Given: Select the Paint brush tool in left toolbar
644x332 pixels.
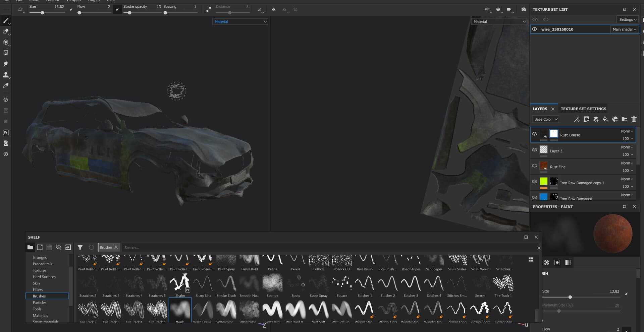Looking at the screenshot, I should pos(6,21).
